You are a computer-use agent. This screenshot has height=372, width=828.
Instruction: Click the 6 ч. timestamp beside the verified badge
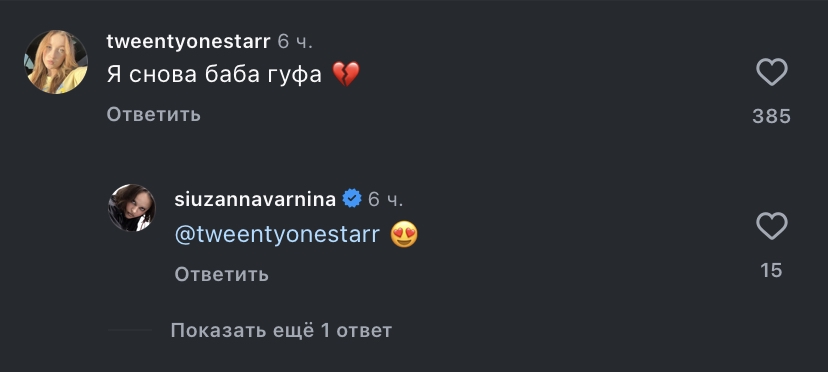pyautogui.click(x=385, y=199)
